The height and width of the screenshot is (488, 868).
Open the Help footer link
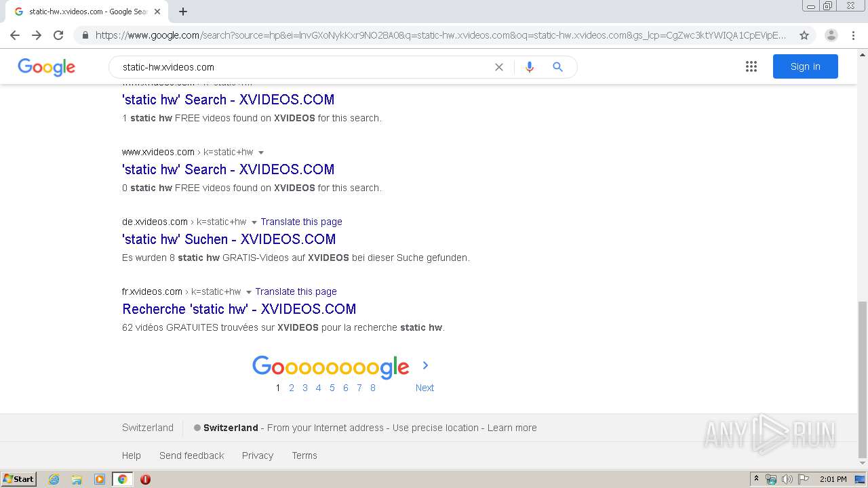(132, 455)
